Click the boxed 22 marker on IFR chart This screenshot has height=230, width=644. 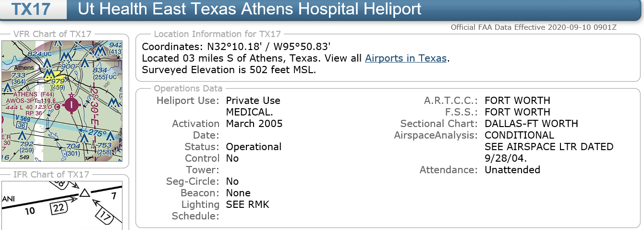(x=58, y=208)
